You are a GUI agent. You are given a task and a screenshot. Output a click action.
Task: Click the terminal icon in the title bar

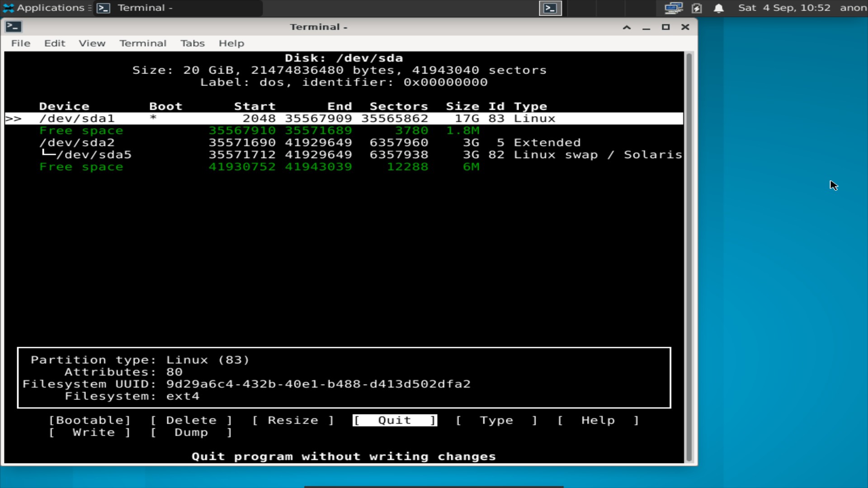click(x=14, y=27)
